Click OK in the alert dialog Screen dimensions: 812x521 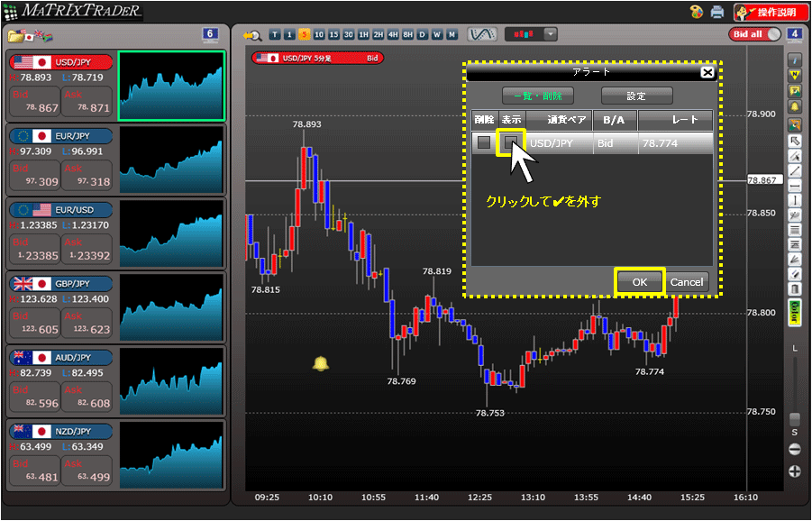(640, 282)
